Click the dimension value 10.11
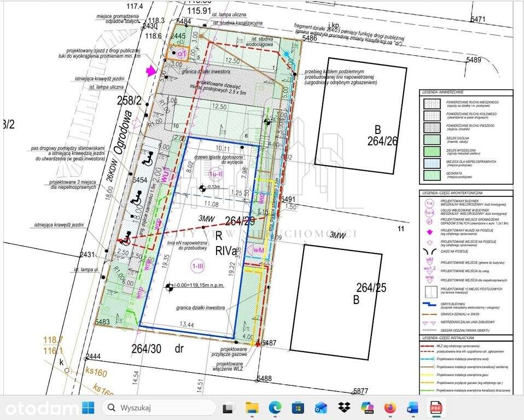The image size is (524, 420). (x=223, y=148)
